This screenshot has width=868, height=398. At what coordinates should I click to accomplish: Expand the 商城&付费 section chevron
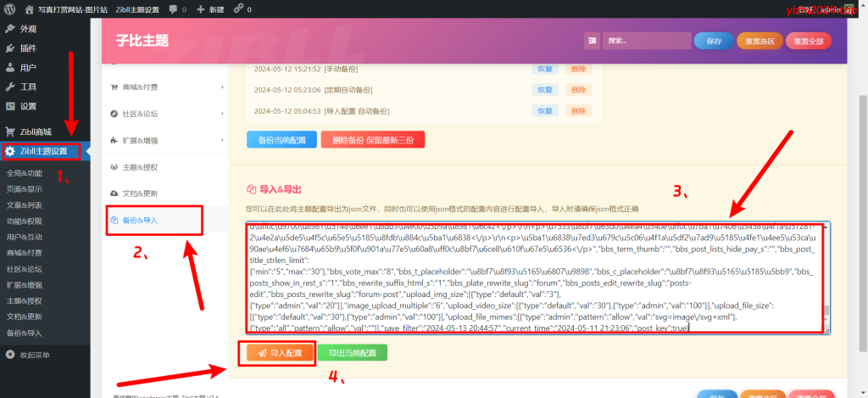222,87
